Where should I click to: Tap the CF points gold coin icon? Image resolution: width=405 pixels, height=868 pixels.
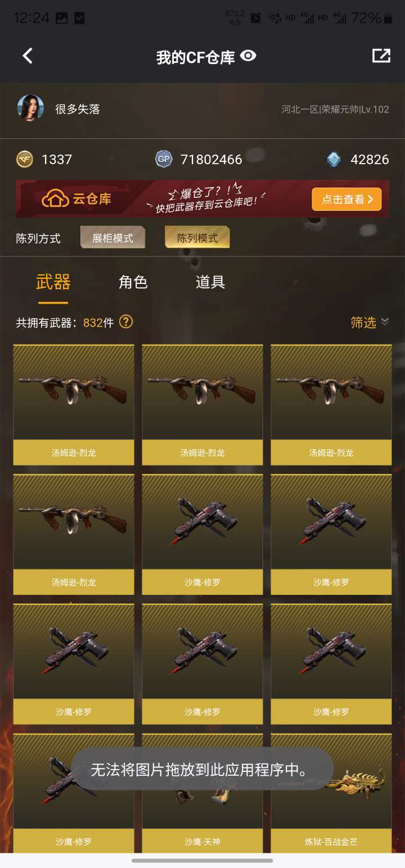(x=25, y=160)
